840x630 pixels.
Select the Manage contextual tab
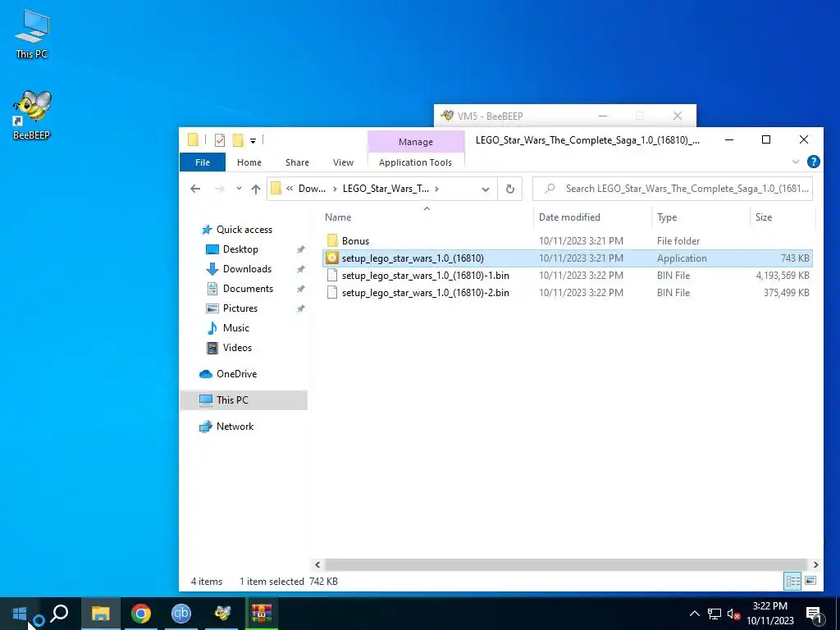tap(416, 142)
